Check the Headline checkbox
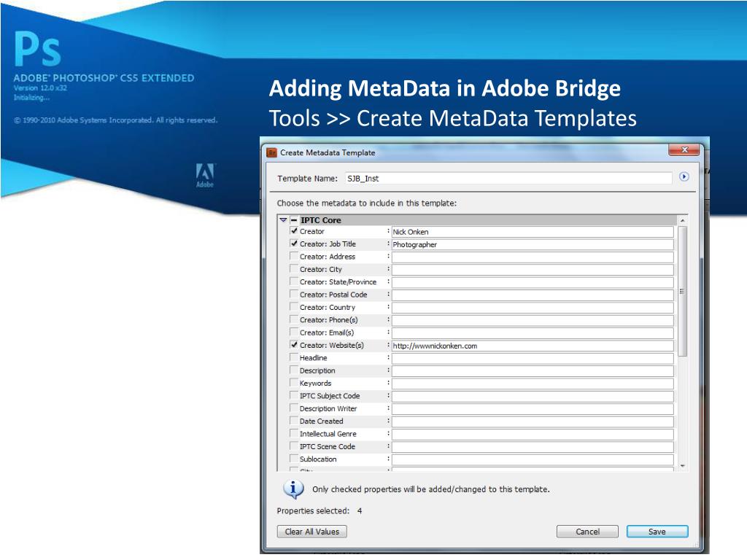The image size is (747, 560). point(294,357)
